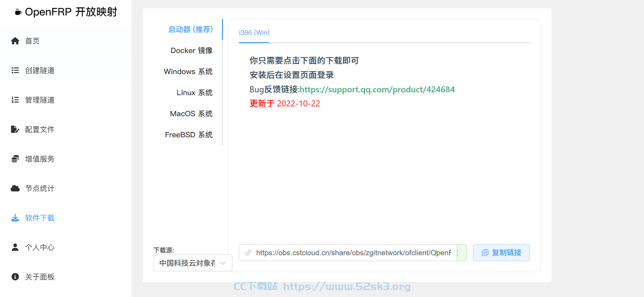Click the green button beside URL field
644x297 pixels.
pos(462,253)
